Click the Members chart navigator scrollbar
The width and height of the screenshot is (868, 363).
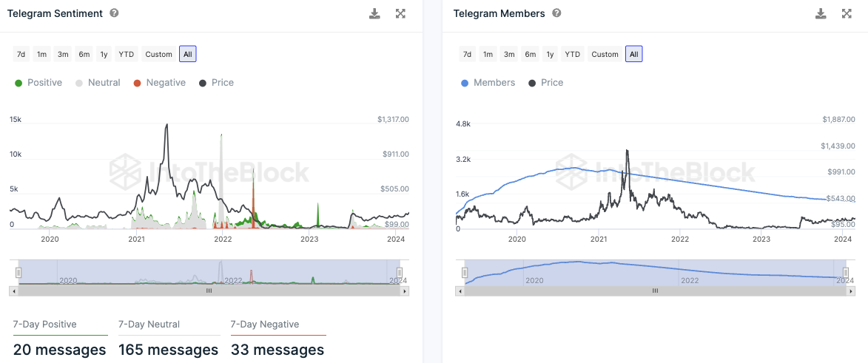click(x=655, y=291)
